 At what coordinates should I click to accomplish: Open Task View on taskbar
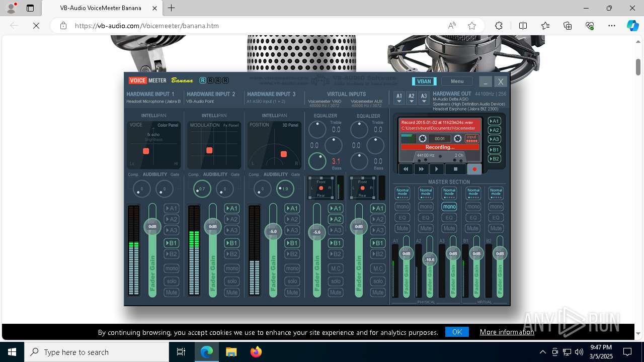(x=181, y=352)
